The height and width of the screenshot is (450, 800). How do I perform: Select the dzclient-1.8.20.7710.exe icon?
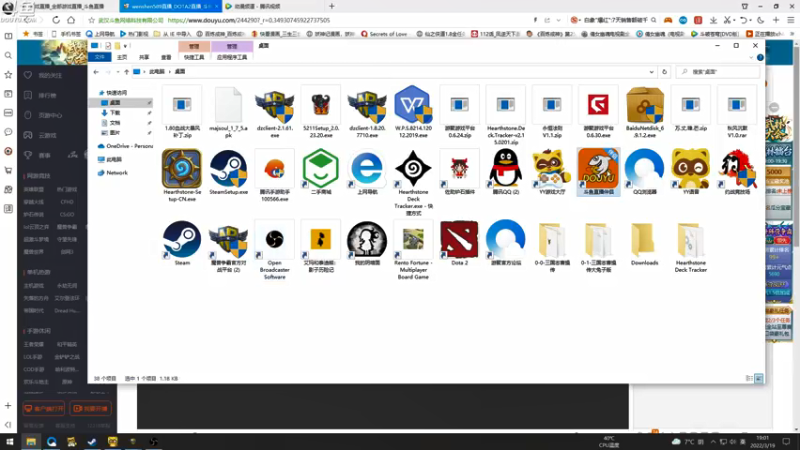(x=367, y=106)
